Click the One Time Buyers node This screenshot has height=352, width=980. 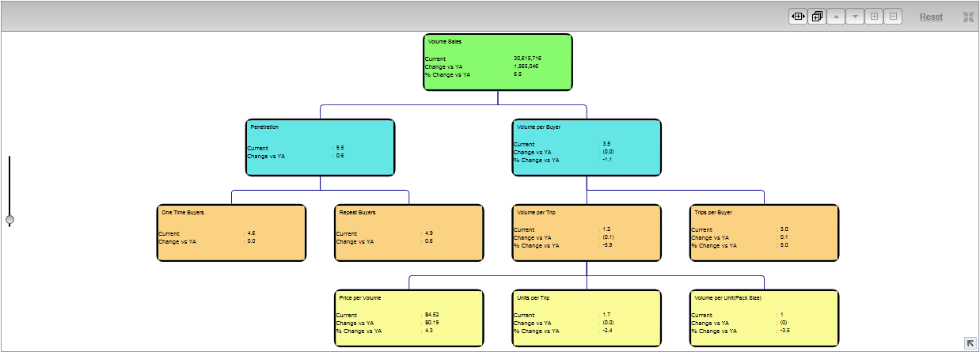231,233
